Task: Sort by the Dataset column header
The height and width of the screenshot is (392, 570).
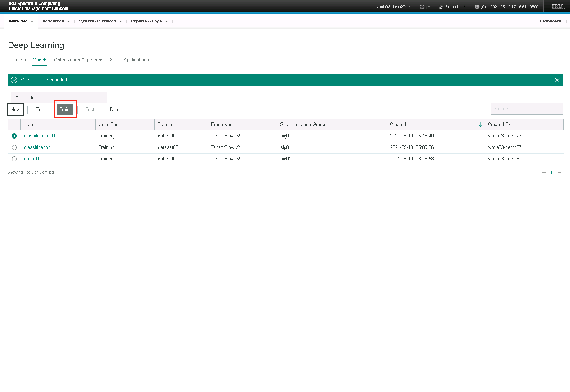Action: coord(181,124)
